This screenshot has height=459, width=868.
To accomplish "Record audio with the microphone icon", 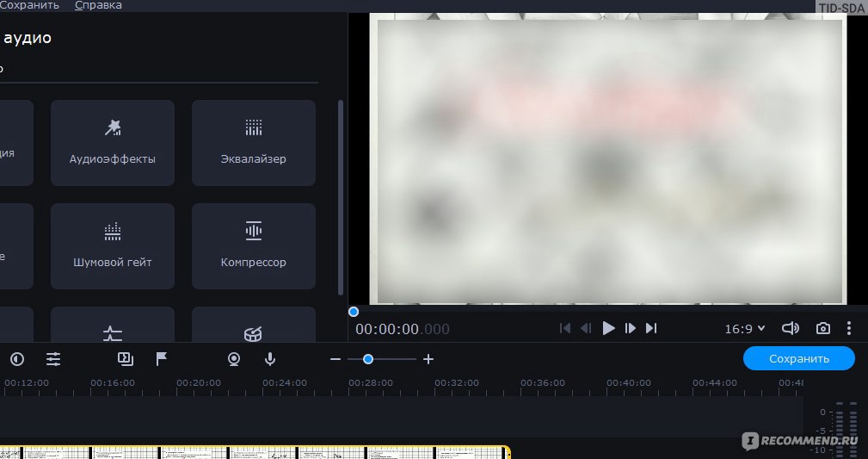I will click(269, 359).
